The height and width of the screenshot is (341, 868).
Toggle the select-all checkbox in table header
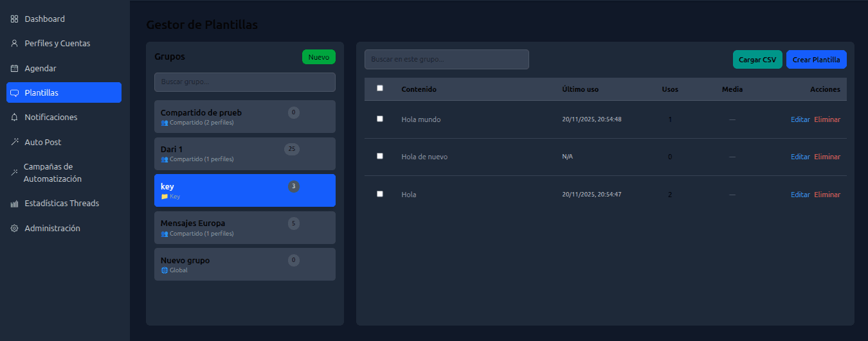[x=380, y=89]
